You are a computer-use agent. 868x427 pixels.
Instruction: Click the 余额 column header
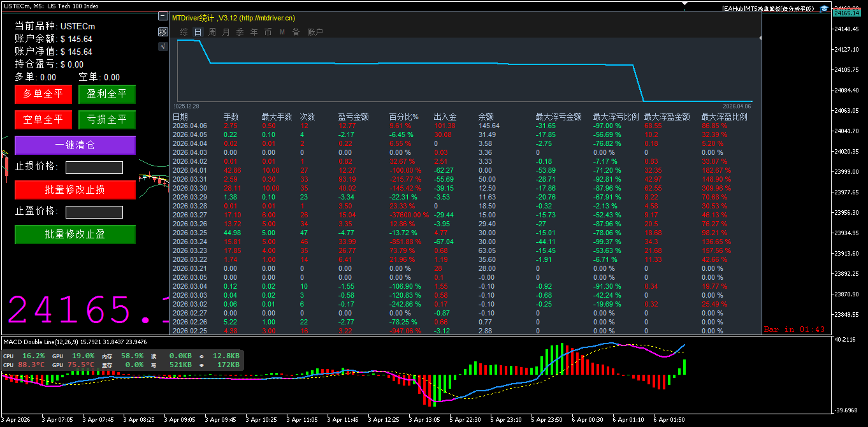pos(486,117)
